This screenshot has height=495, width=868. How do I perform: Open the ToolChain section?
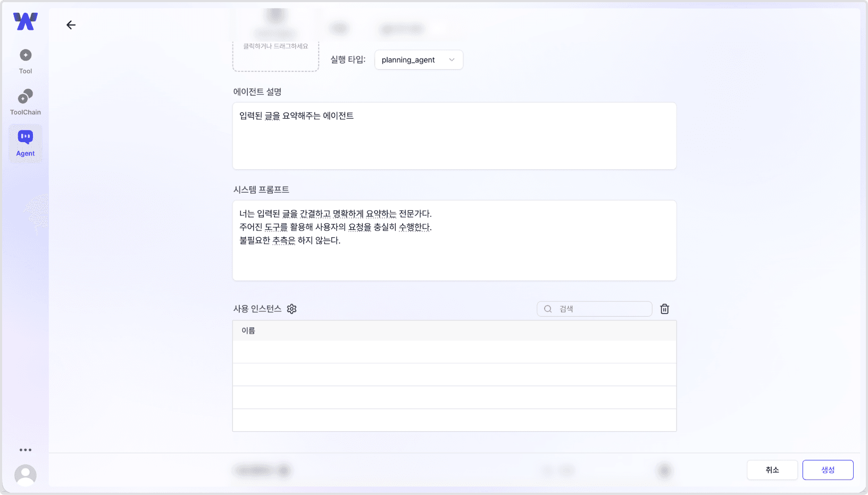[x=25, y=101]
